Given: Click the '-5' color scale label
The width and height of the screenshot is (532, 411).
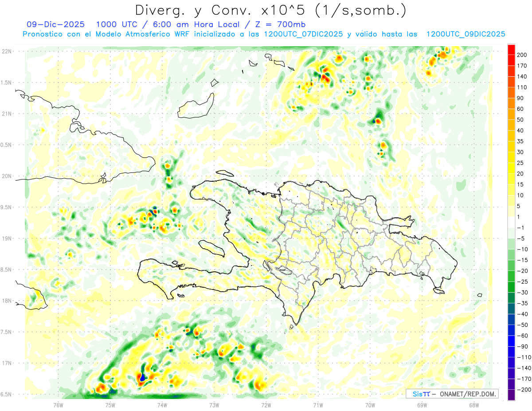Looking at the screenshot, I should (x=522, y=238).
